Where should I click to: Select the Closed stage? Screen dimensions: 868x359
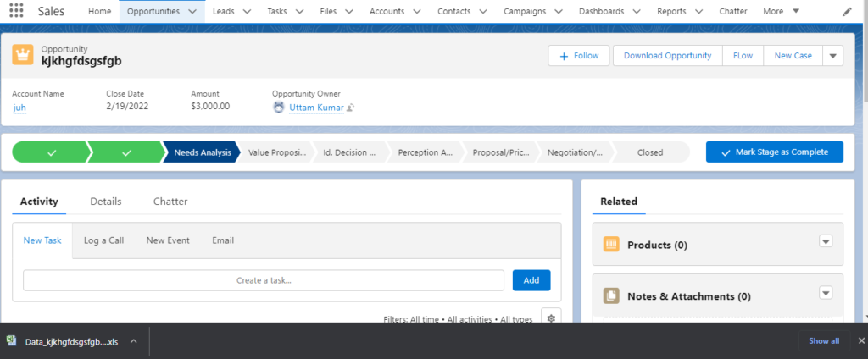[x=650, y=152]
